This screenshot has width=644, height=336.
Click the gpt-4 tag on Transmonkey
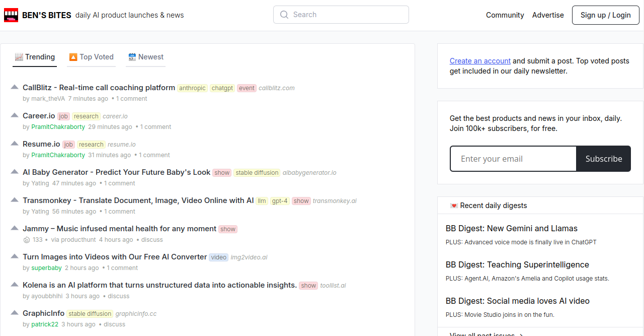(x=280, y=201)
